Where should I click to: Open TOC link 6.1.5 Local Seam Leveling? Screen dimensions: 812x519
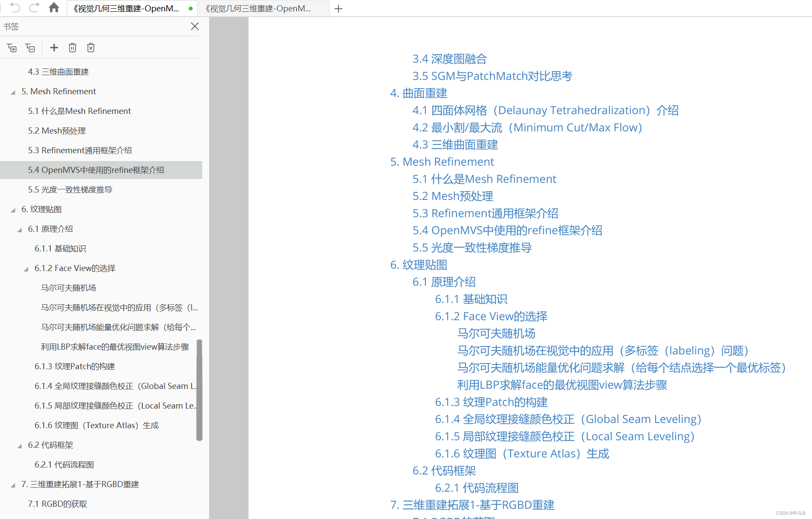565,436
